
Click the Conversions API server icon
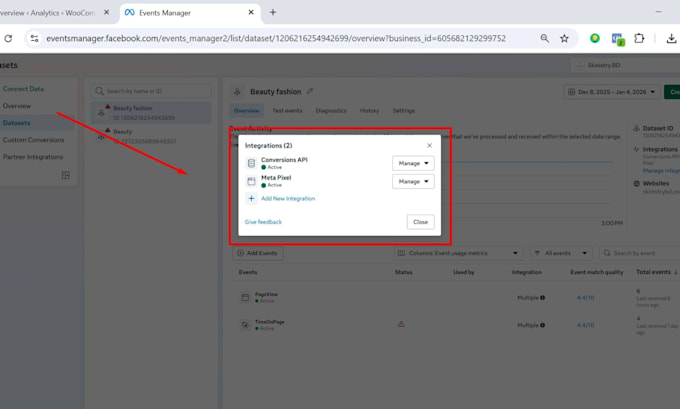[x=251, y=163]
